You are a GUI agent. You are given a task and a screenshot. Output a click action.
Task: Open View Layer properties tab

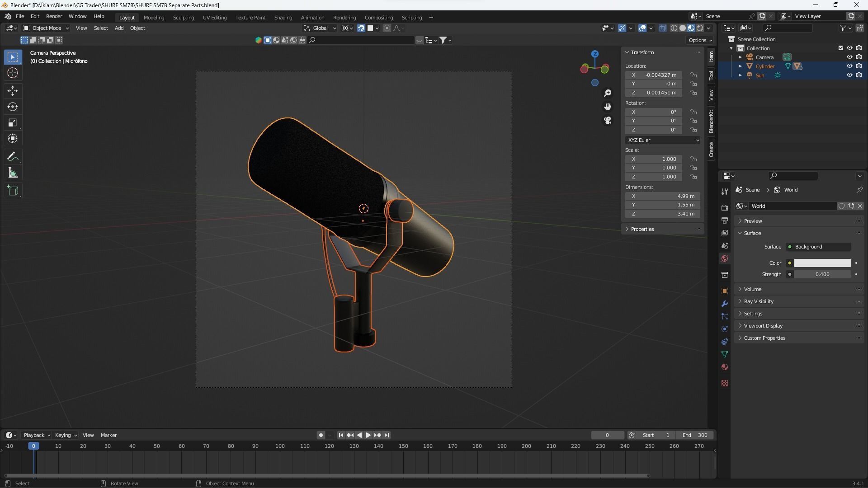[x=725, y=233]
